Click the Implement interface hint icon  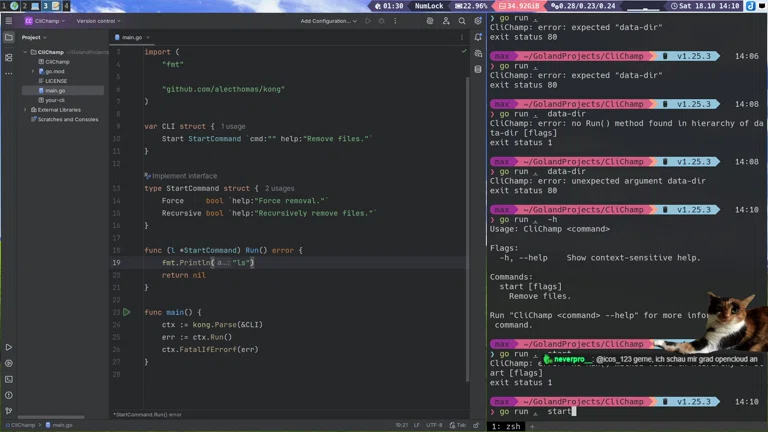(147, 176)
